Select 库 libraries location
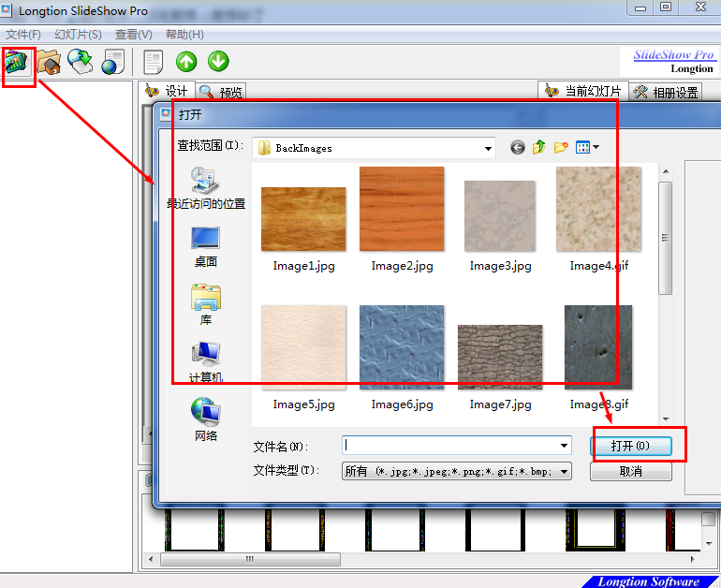This screenshot has height=588, width=721. 206,305
